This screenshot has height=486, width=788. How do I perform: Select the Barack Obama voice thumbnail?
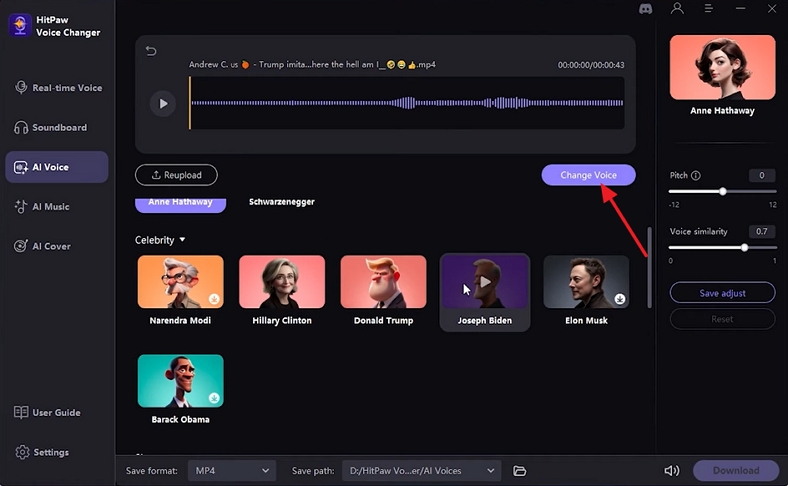tap(180, 380)
